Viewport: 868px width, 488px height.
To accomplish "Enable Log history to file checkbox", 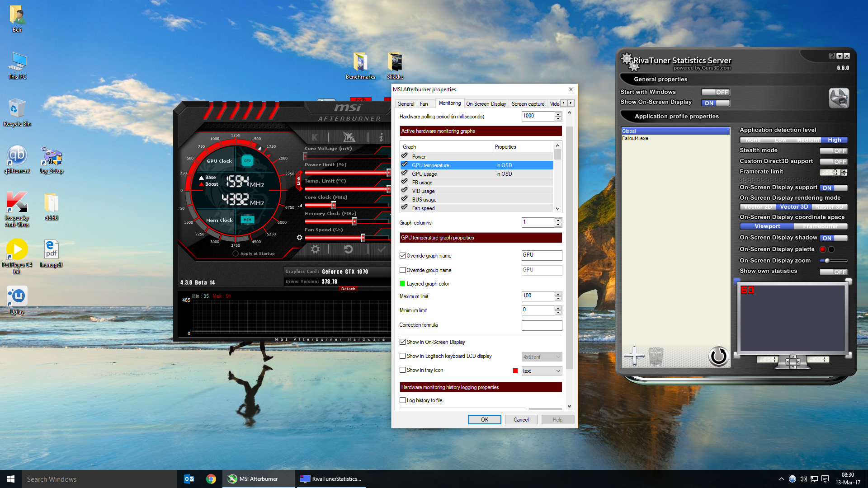I will pos(402,400).
